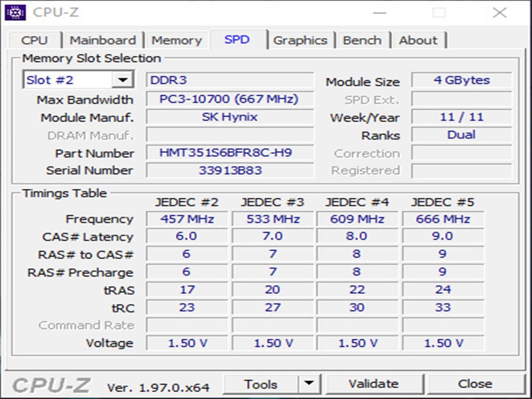532x399 pixels.
Task: Select the DDR3 memory type field
Action: coord(230,80)
